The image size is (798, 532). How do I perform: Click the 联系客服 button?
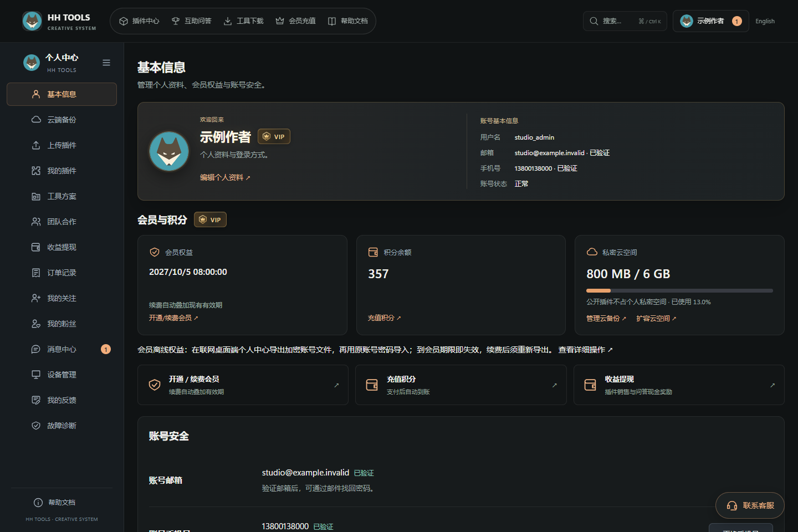(x=750, y=505)
